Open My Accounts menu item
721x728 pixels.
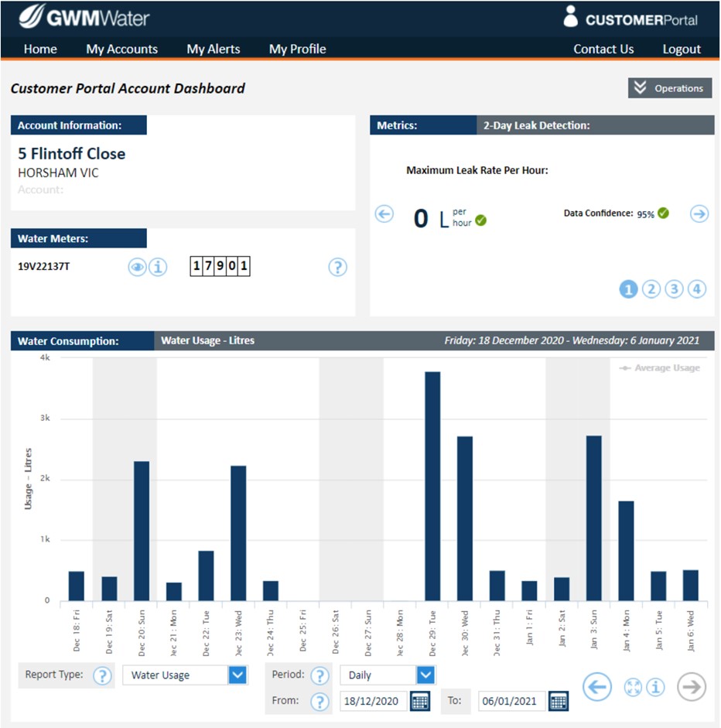click(x=121, y=49)
